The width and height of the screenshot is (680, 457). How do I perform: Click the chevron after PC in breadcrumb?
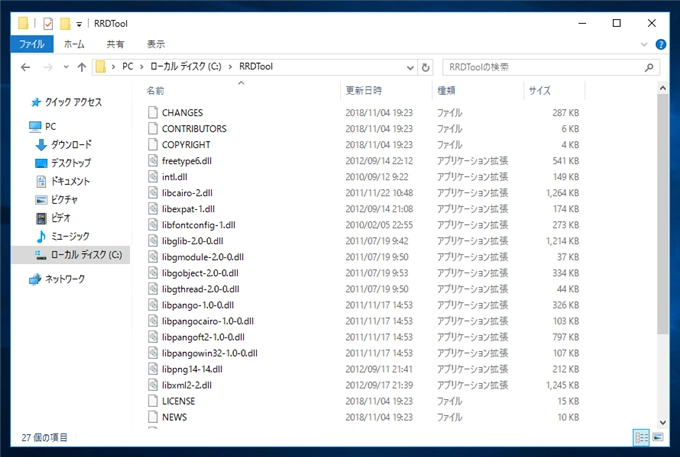(142, 67)
